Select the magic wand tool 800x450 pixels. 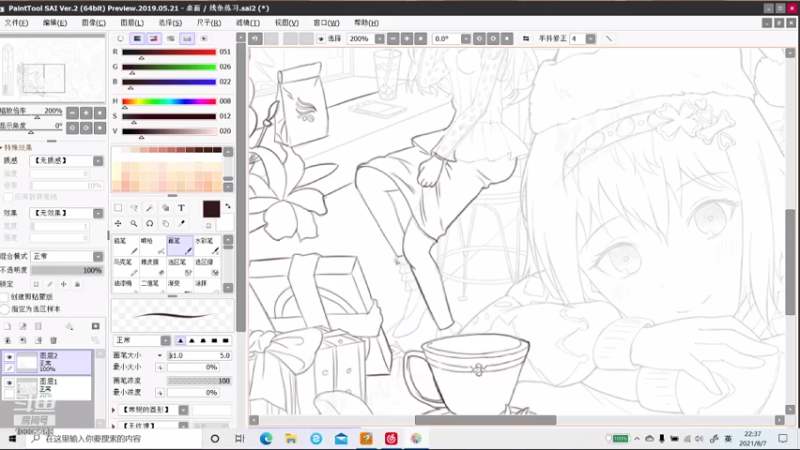click(149, 208)
